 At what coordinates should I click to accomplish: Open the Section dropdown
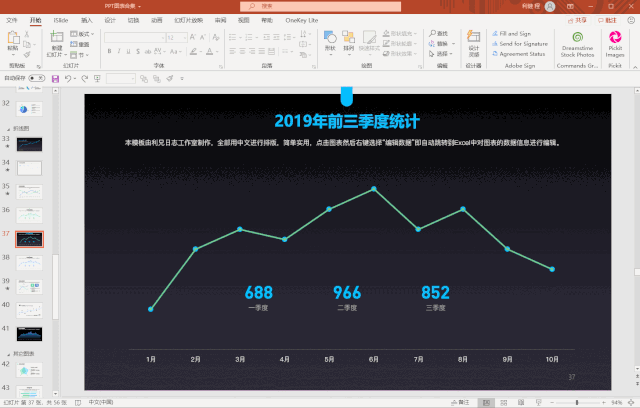(79, 55)
